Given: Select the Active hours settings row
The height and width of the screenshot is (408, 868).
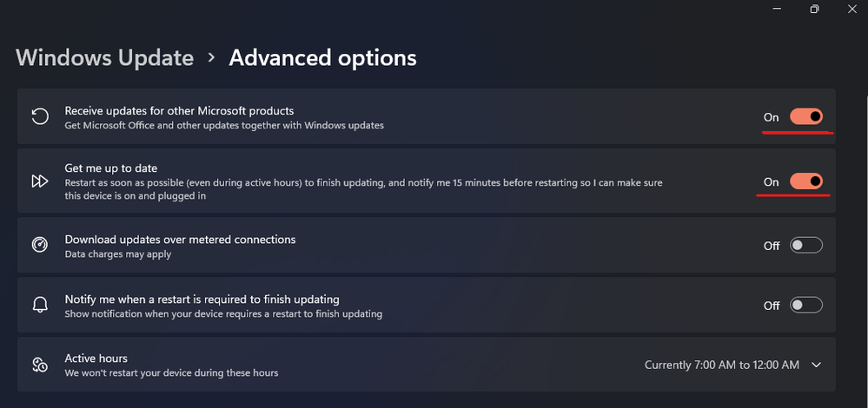Looking at the screenshot, I should pos(348,365).
